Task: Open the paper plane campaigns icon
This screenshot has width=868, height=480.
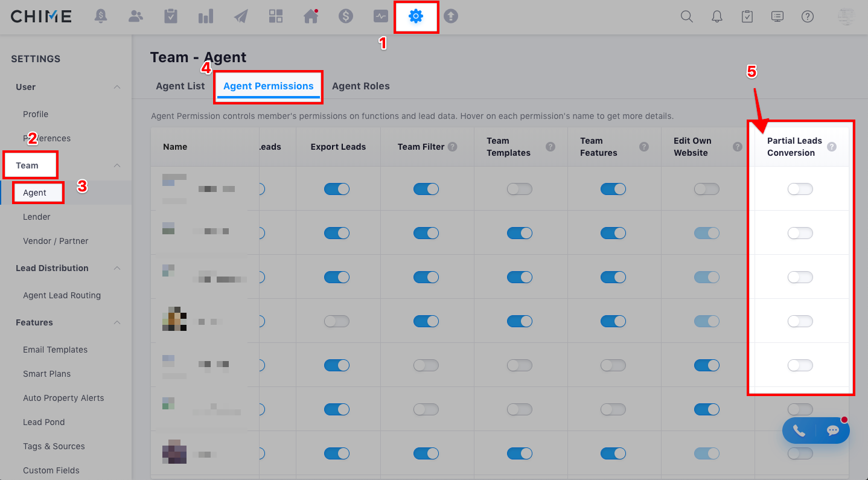Action: (241, 16)
